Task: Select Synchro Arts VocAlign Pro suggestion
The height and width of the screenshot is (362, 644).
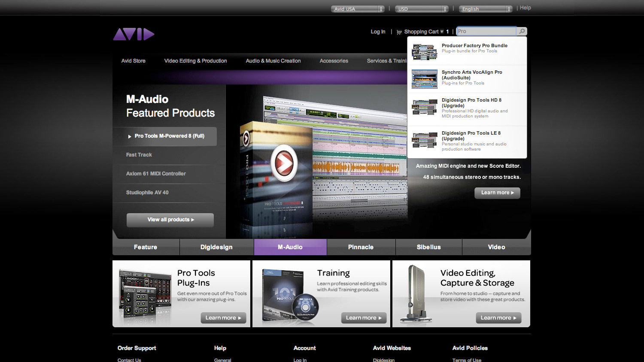Action: point(467,79)
